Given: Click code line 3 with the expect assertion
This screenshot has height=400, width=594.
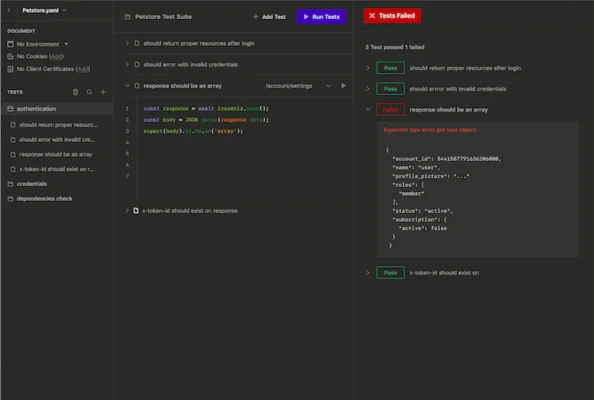Looking at the screenshot, I should 193,131.
